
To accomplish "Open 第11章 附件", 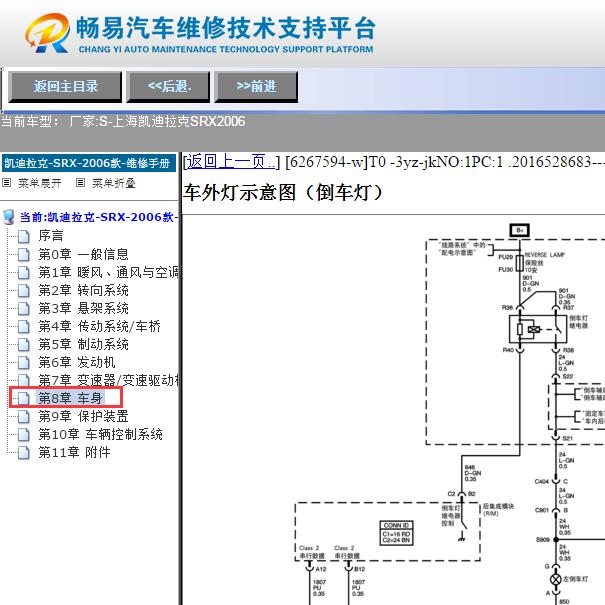I will point(74,452).
